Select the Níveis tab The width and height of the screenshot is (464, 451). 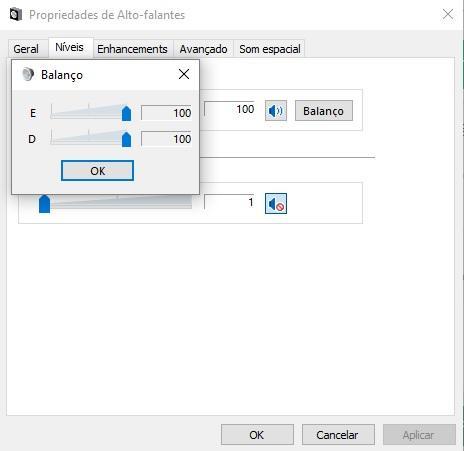(x=69, y=47)
